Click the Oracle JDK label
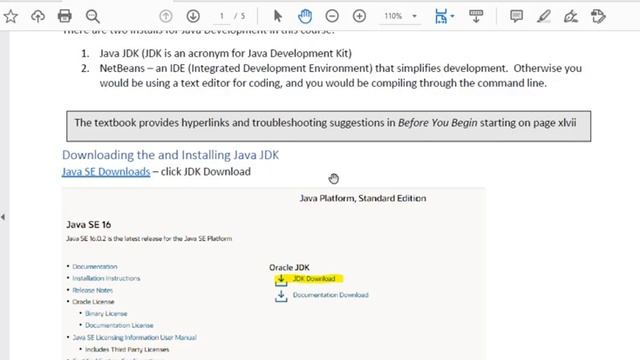The width and height of the screenshot is (640, 360). 289,267
